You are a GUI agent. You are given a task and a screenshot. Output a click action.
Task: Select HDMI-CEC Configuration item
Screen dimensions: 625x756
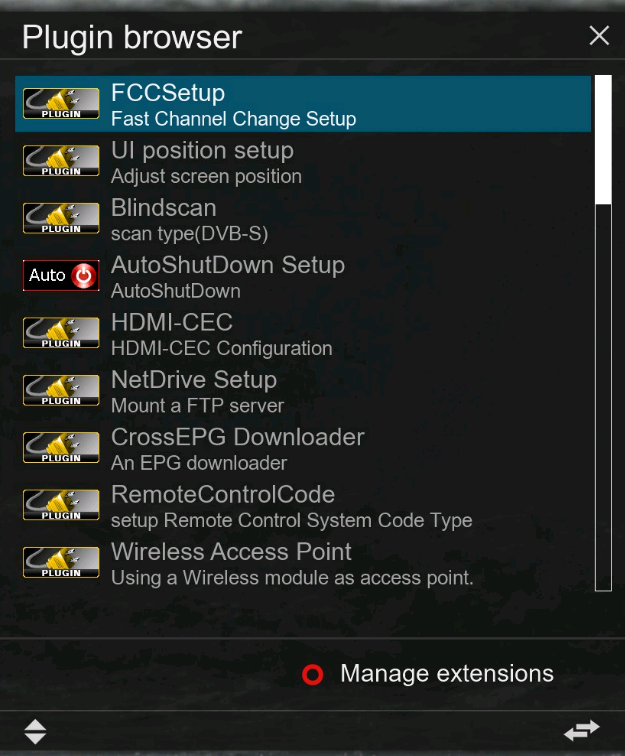click(x=303, y=333)
